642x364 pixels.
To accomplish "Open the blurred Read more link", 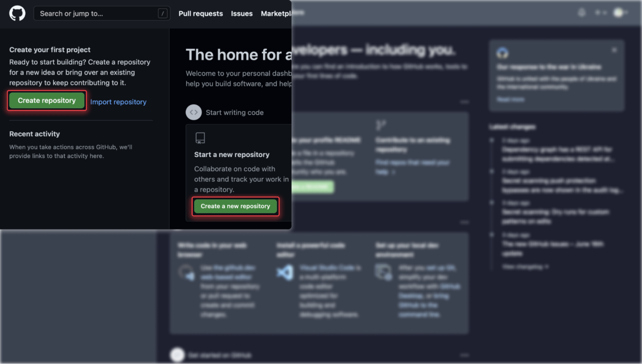I will (x=510, y=99).
